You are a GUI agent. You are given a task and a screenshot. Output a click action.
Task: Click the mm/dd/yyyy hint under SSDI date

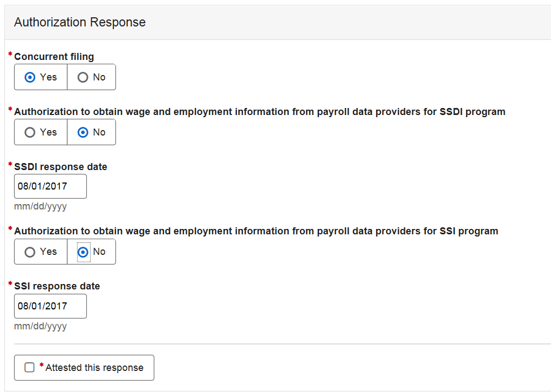coord(40,207)
